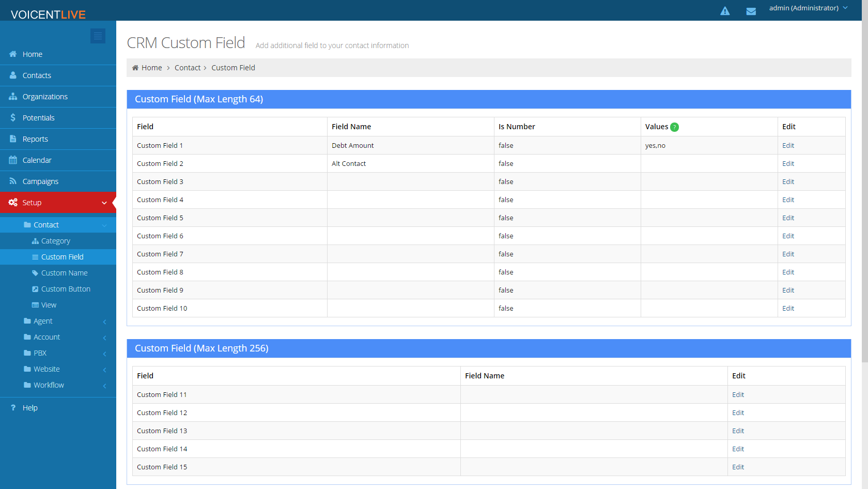This screenshot has width=868, height=489.
Task: Select the Custom Button setup item
Action: pyautogui.click(x=66, y=288)
